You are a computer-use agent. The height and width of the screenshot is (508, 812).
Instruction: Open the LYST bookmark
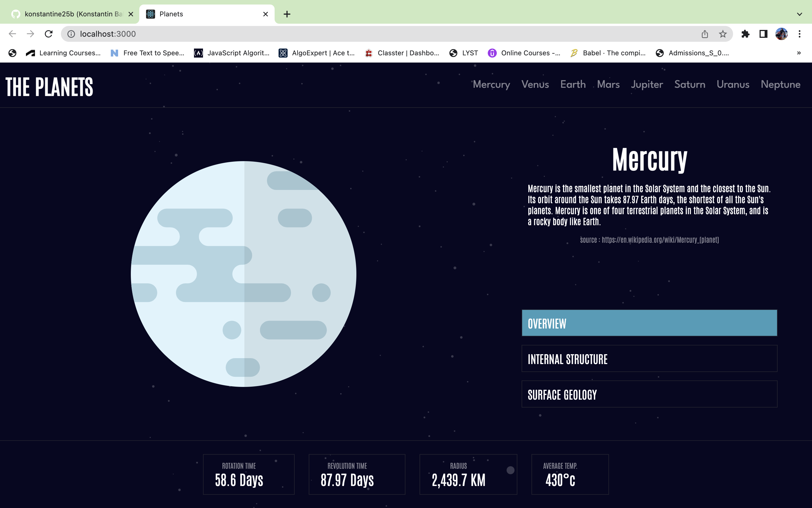[x=464, y=53]
